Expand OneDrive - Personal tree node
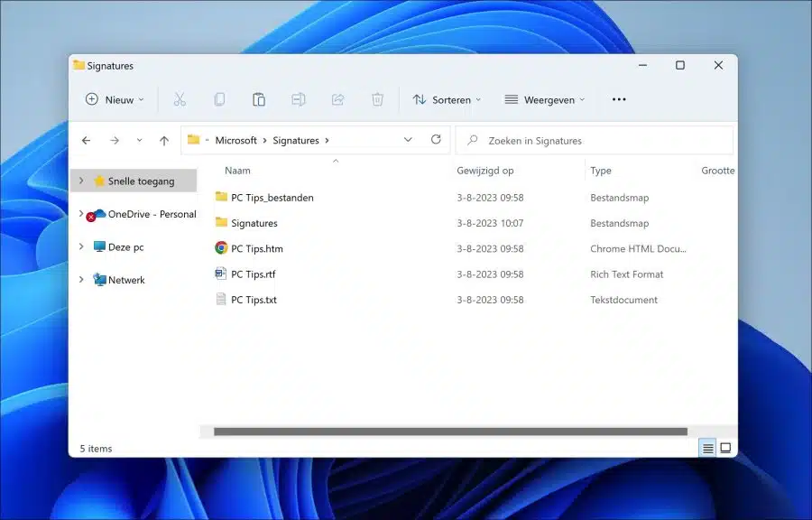The image size is (812, 520). tap(81, 213)
